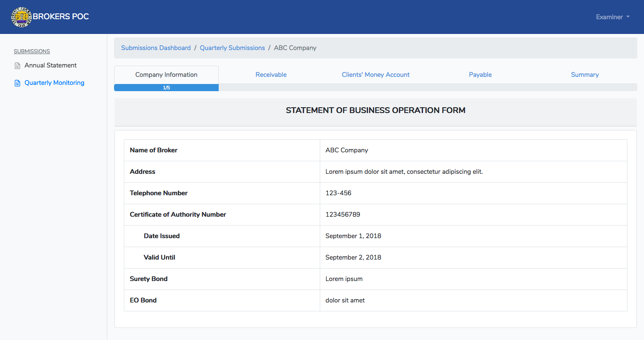The width and height of the screenshot is (644, 340).
Task: Click the September 2, 2018 date value
Action: (x=353, y=257)
